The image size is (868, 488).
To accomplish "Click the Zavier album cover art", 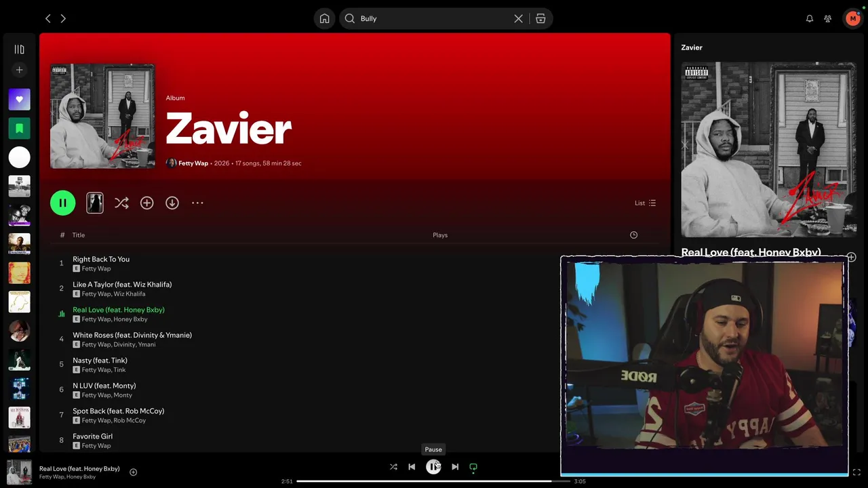I will coord(102,116).
